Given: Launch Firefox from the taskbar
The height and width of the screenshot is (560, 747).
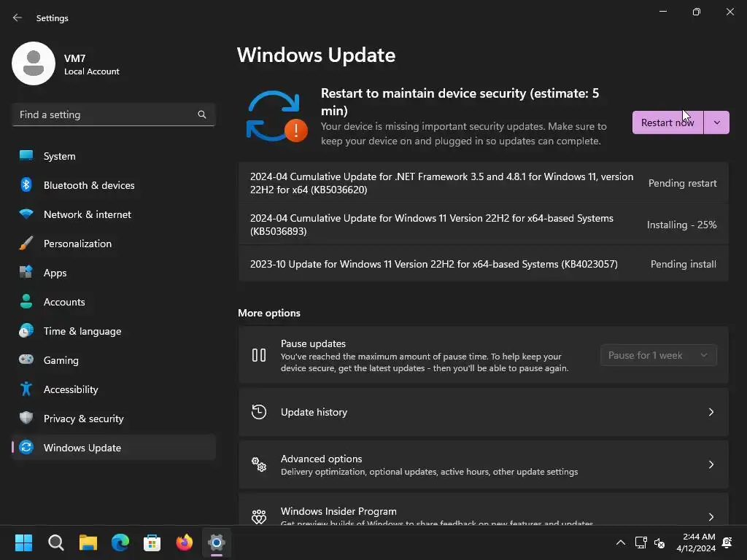Looking at the screenshot, I should click(185, 542).
